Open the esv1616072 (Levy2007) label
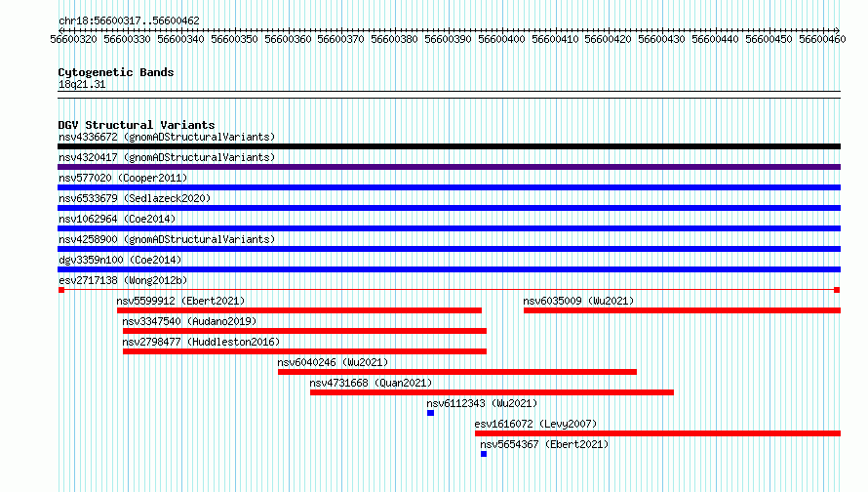The image size is (868, 492). click(535, 424)
